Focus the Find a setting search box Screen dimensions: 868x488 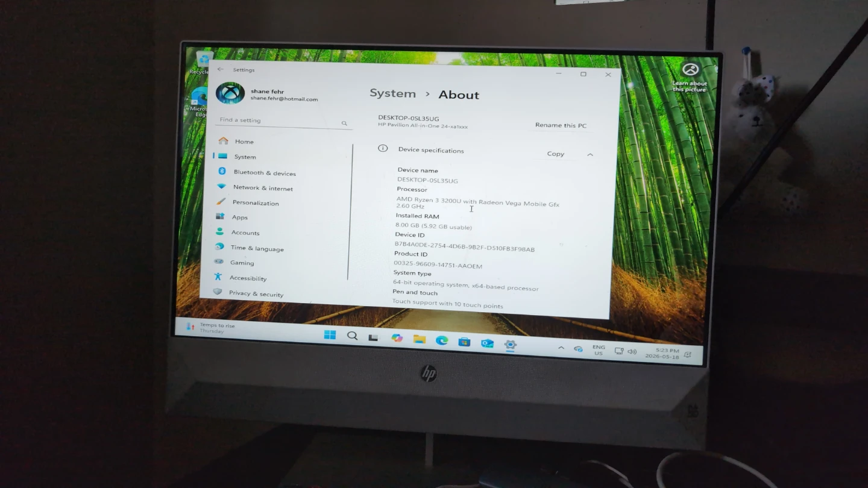pos(283,121)
